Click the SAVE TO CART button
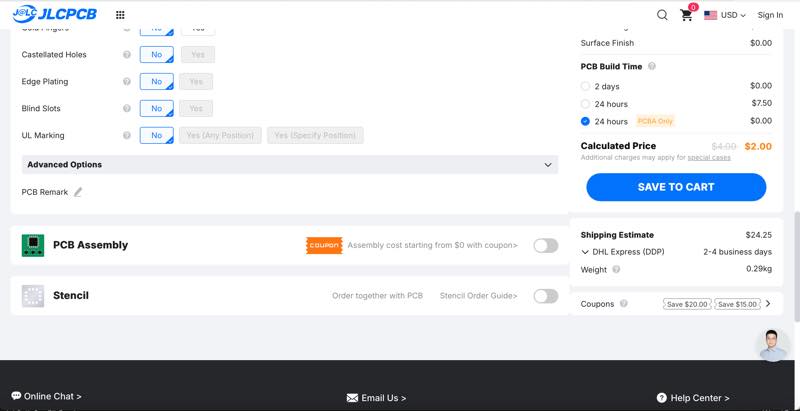 tap(676, 187)
